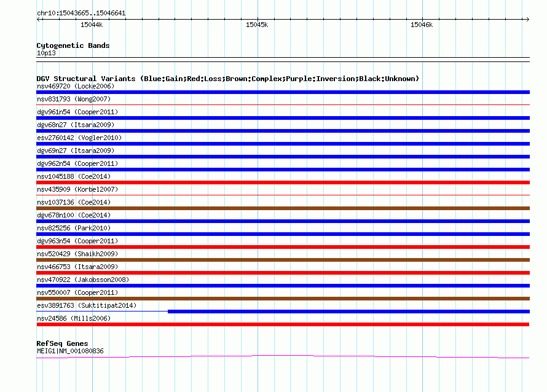This screenshot has height=392, width=547.
Task: Click the nsv466753 (Itsara2009) label
Action: (77, 267)
